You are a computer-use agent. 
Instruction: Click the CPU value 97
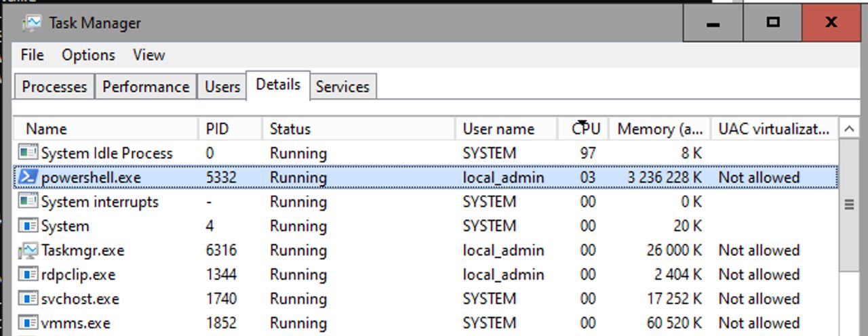click(588, 153)
